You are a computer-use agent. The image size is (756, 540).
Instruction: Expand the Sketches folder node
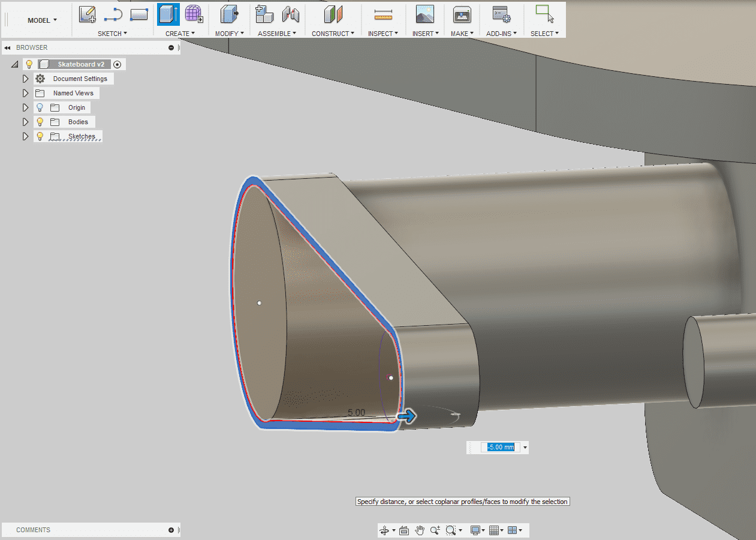(25, 136)
